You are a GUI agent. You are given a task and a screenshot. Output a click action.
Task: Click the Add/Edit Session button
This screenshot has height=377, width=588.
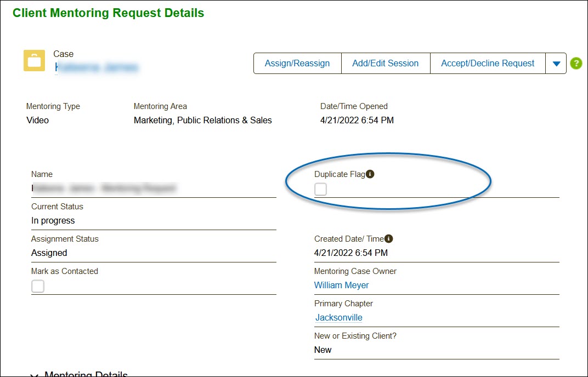click(386, 64)
